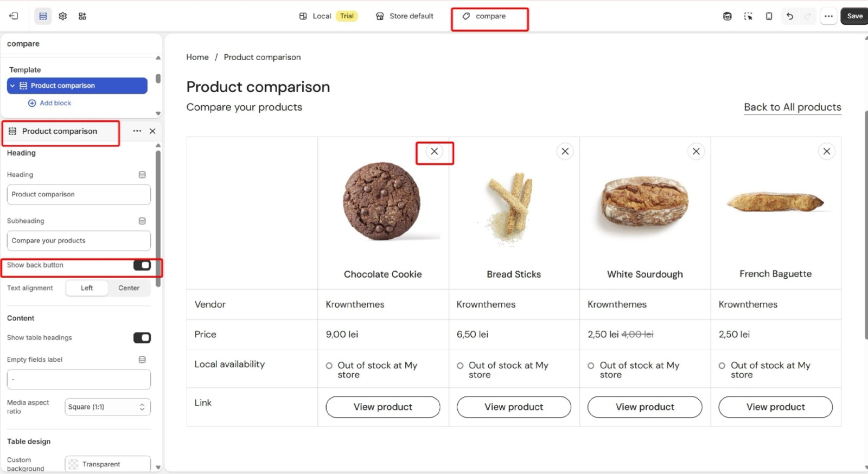This screenshot has height=474, width=868.
Task: View product for Chocolate Cookie
Action: (383, 407)
